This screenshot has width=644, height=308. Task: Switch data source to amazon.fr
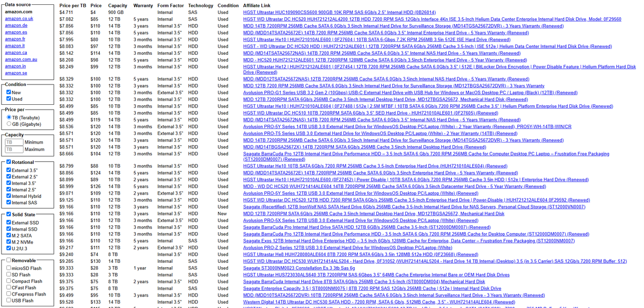click(15, 39)
